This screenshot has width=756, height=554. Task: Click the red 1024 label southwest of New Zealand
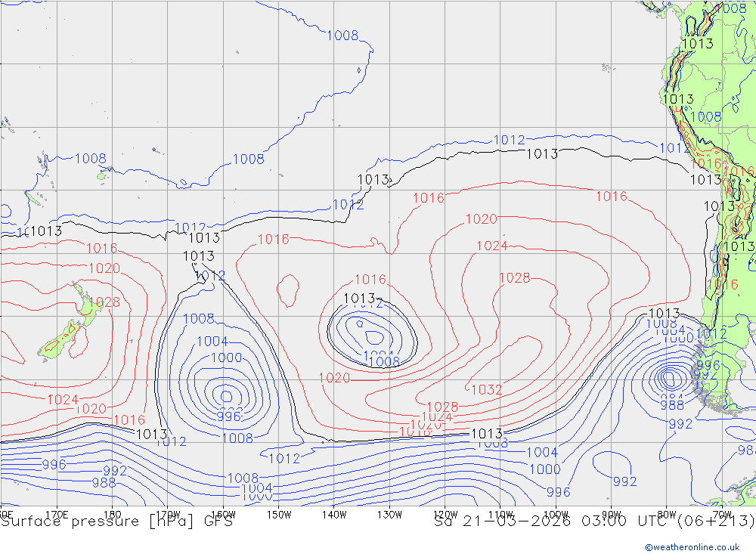63,399
